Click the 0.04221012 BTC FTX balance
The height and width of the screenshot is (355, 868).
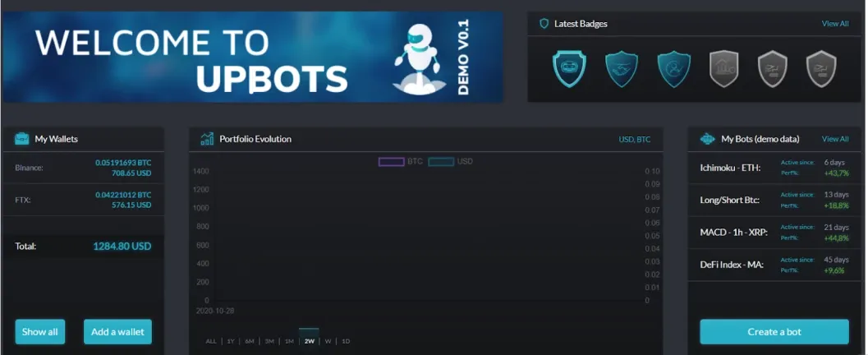(x=123, y=195)
